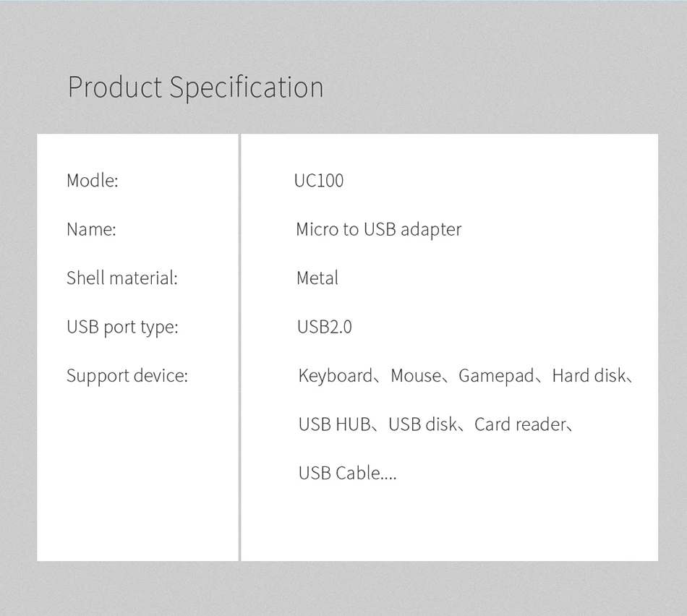Click the USB HUB text
Image resolution: width=687 pixels, height=616 pixels.
pyautogui.click(x=334, y=424)
